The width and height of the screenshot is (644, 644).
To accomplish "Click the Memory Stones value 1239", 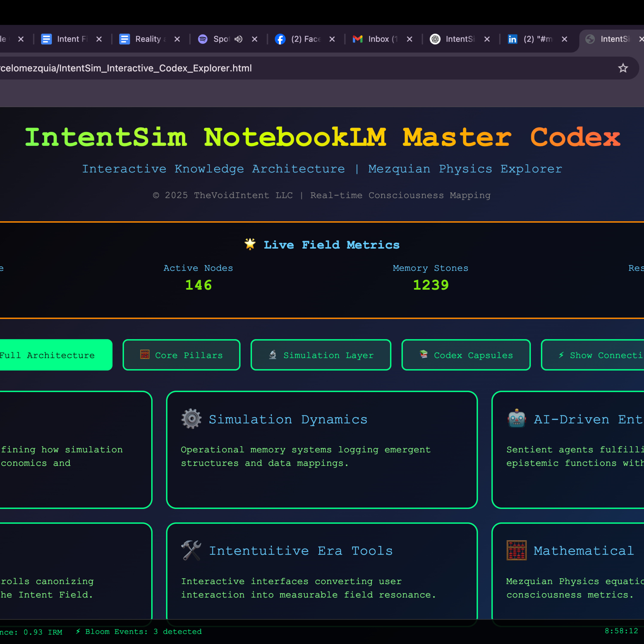I will point(431,285).
